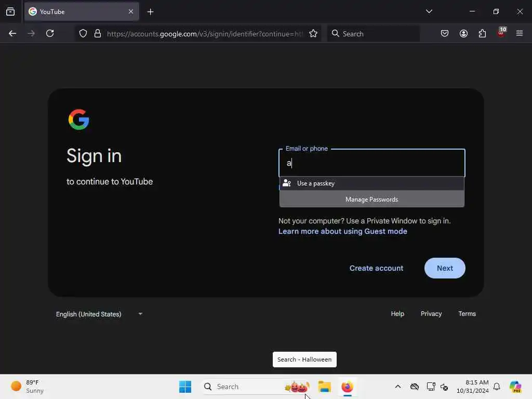Open the clock showing 8:15 AM
Image resolution: width=532 pixels, height=399 pixels.
472,387
